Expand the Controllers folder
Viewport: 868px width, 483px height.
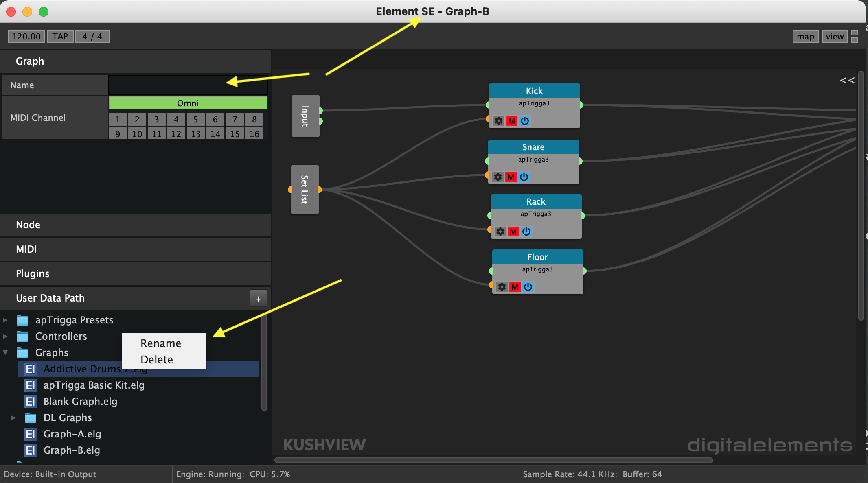coord(5,336)
